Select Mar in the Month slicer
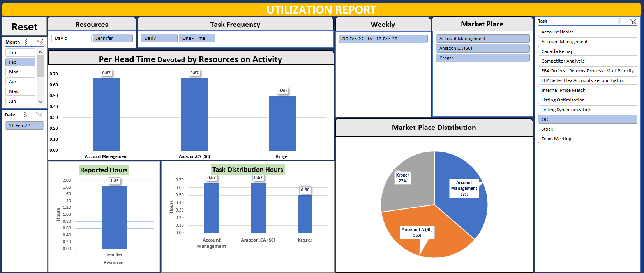 tap(20, 72)
